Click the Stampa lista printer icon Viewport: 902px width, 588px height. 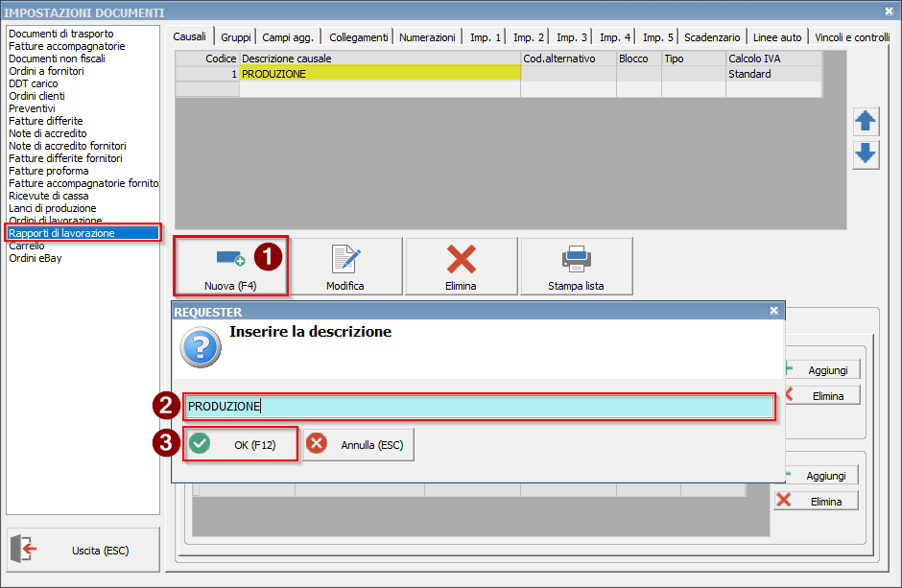click(577, 259)
